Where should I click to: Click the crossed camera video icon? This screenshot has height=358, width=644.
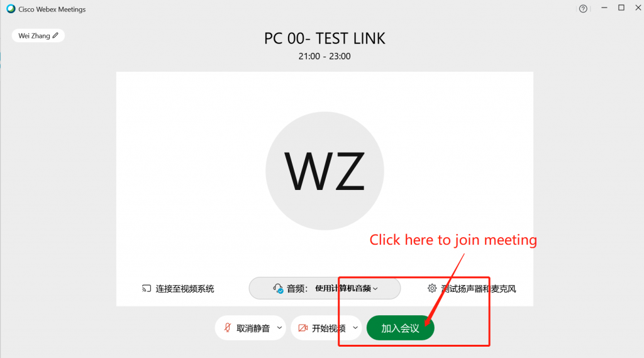[x=303, y=328]
